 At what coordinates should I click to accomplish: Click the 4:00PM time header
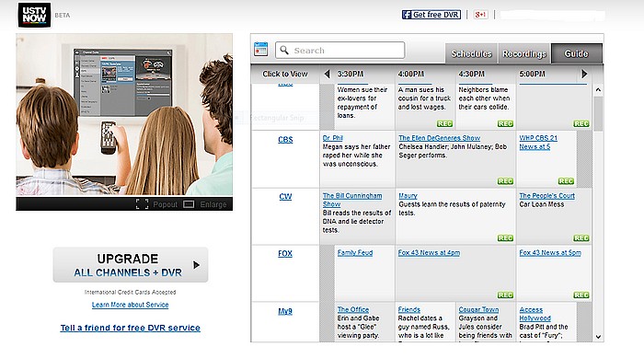coord(410,74)
